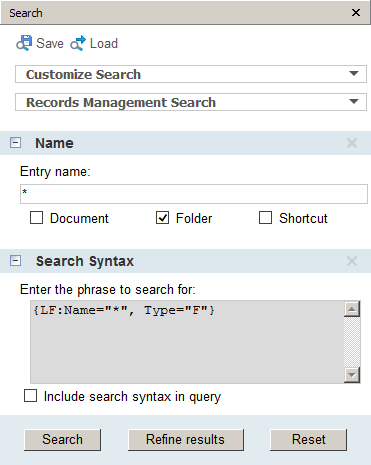Remove the Name search section
Image resolution: width=371 pixels, height=465 pixels.
tap(352, 143)
